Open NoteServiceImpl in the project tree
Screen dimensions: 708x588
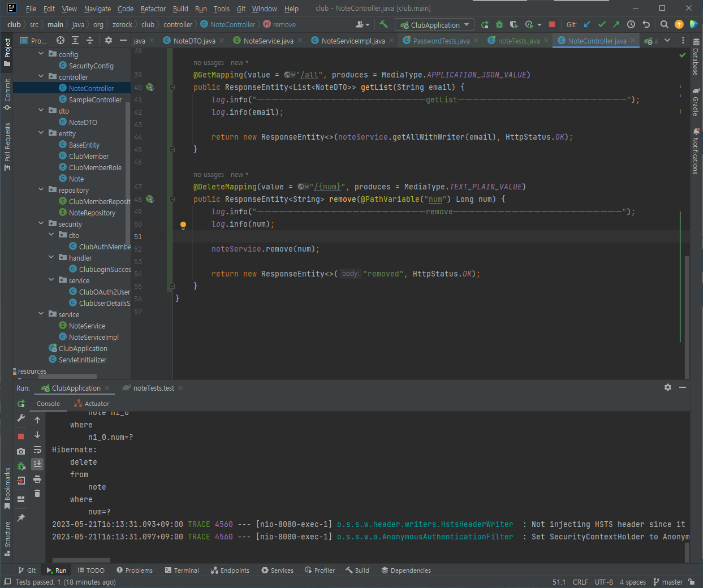(94, 337)
